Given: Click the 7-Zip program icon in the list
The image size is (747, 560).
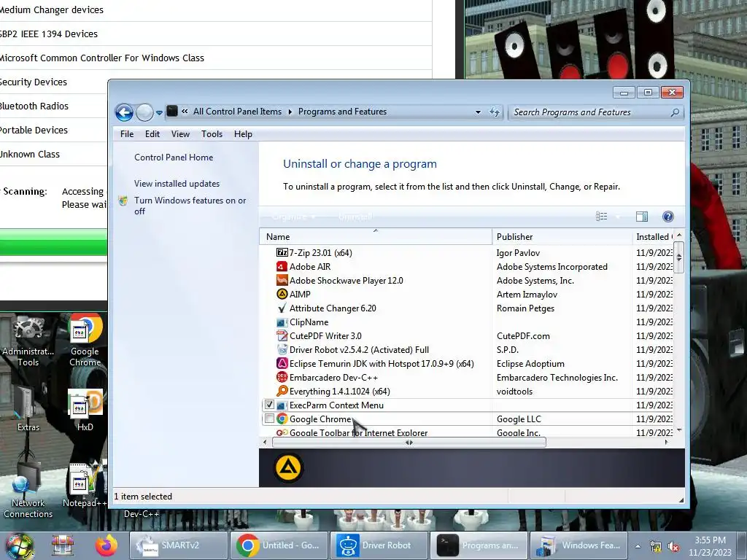Looking at the screenshot, I should coord(282,252).
